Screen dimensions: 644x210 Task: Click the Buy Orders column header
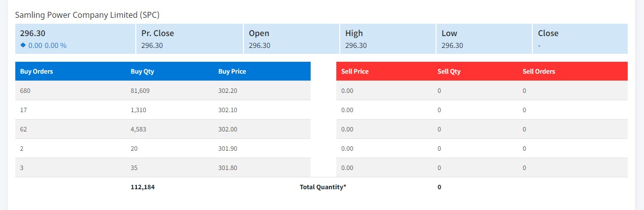coord(37,71)
